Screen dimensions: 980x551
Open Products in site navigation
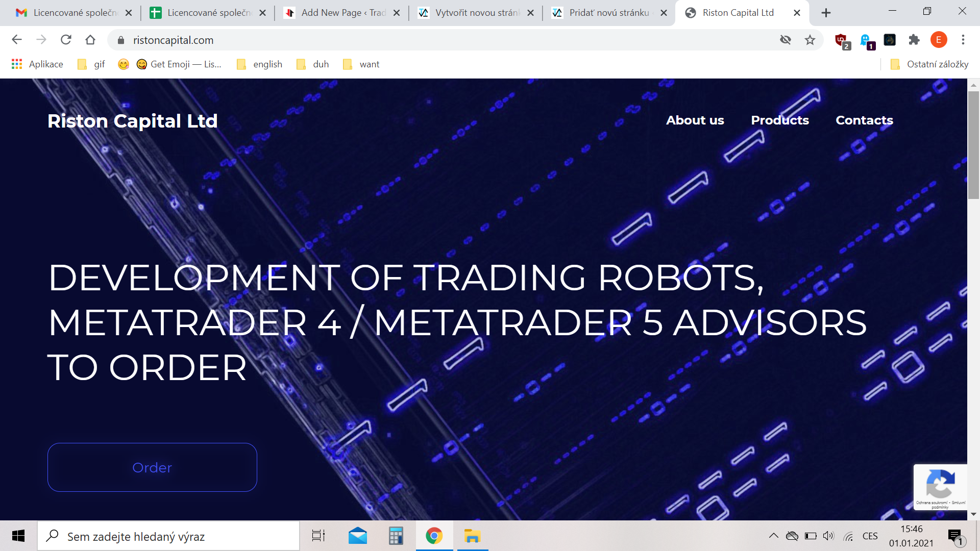(779, 120)
